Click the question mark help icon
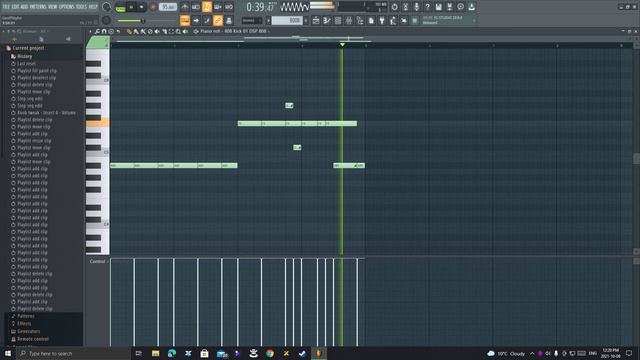This screenshot has width=640, height=360. (427, 7)
